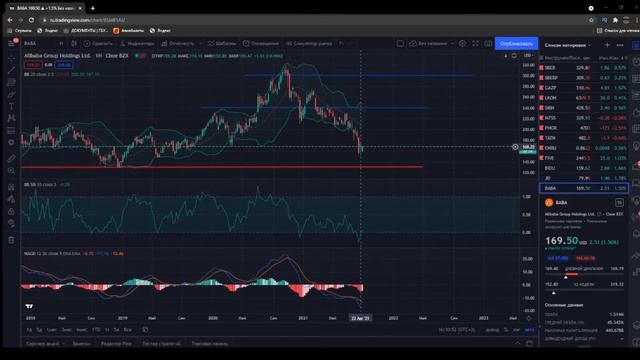The width and height of the screenshot is (640, 360).
Task: Toggle lock all drawing tools
Action: tap(11, 211)
